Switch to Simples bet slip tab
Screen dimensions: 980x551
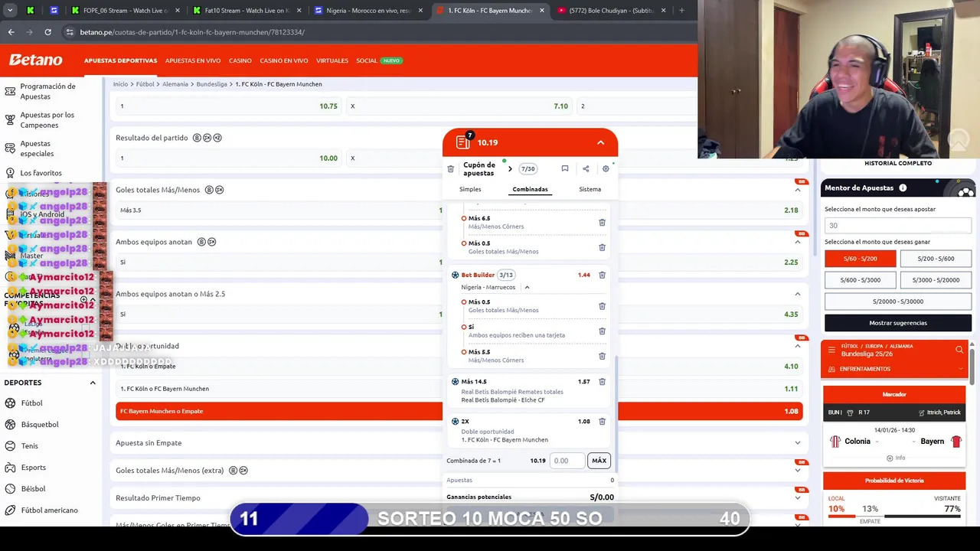470,189
